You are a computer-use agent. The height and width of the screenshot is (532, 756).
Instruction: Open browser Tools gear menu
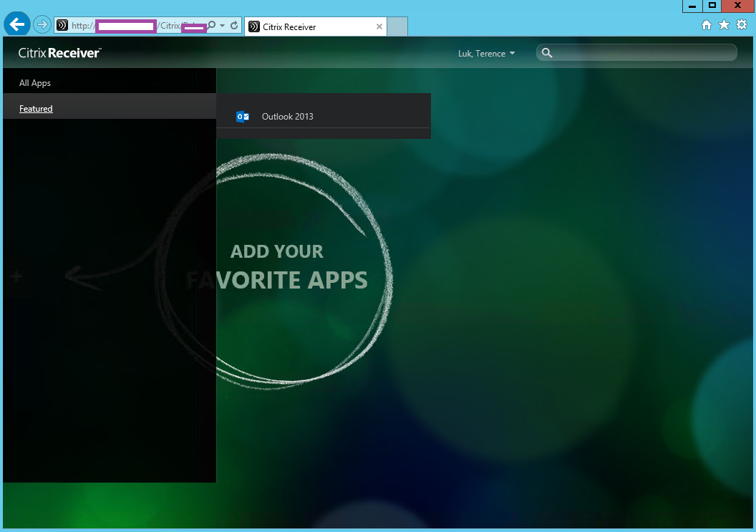[742, 24]
